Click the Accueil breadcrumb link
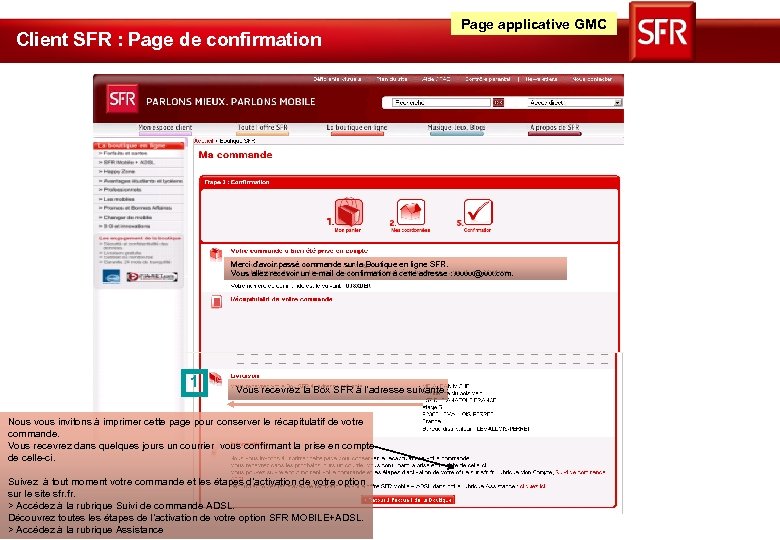Viewport: 780px width, 540px height. pos(203,141)
